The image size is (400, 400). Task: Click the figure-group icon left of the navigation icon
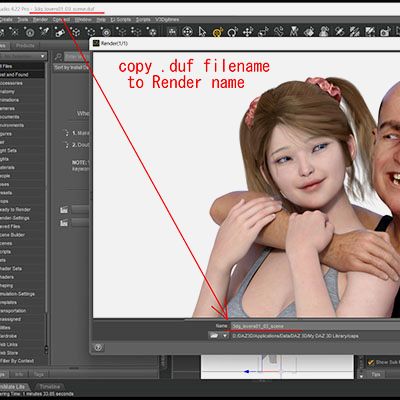[x=172, y=32]
